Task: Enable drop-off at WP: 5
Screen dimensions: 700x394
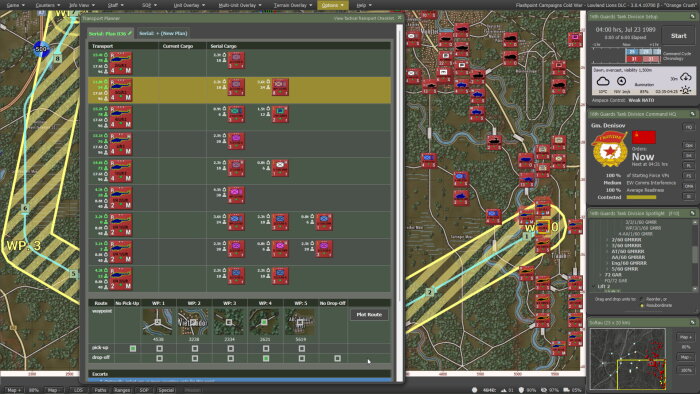Action: click(302, 358)
